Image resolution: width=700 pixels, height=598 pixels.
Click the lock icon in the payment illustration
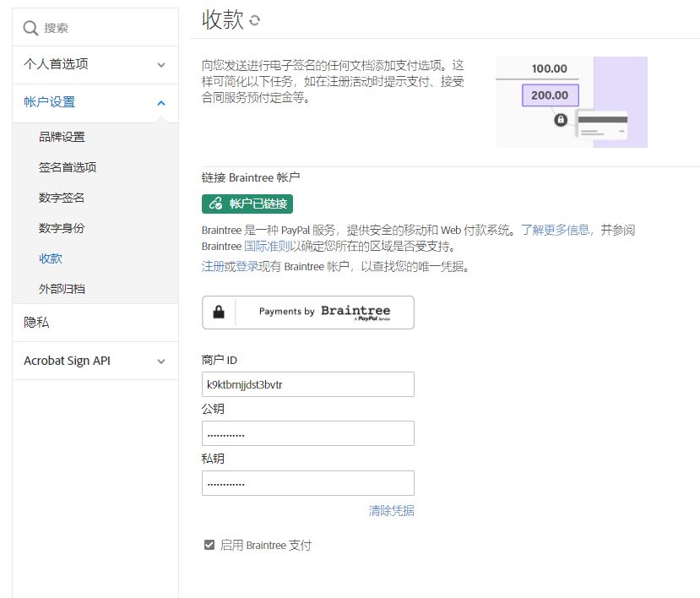559,118
